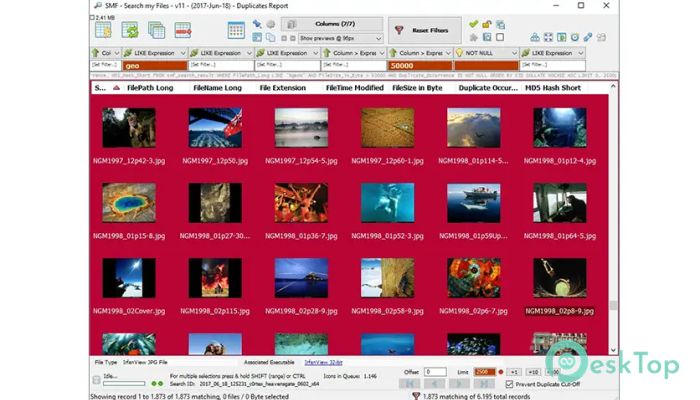Click the red row export icon

coord(183,30)
